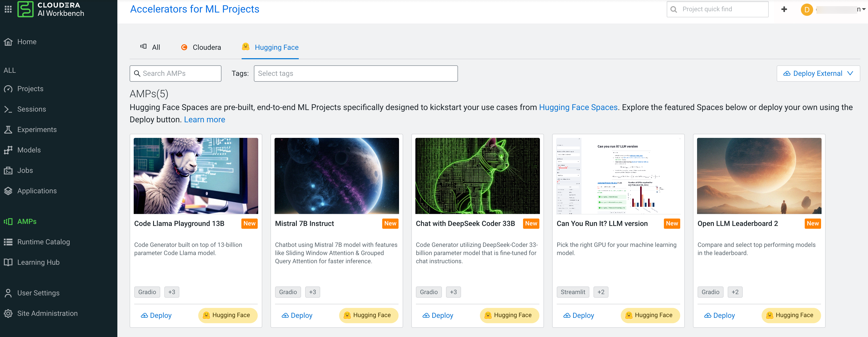
Task: Click the Search AMPs input field
Action: coord(176,74)
